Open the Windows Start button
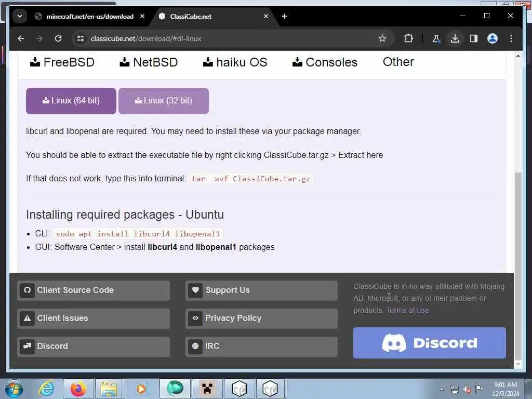The width and height of the screenshot is (532, 399). (x=14, y=389)
